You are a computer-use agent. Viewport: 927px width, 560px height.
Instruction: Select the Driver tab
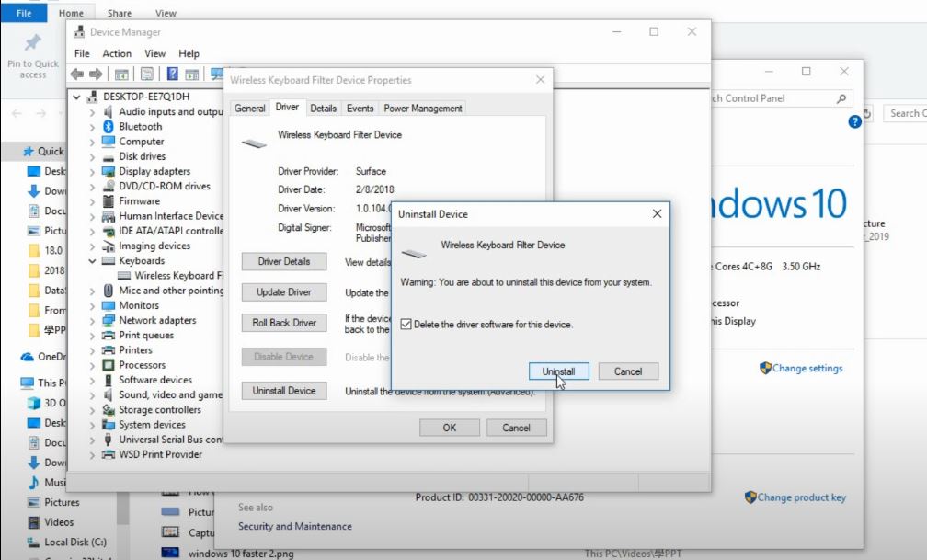(x=287, y=107)
